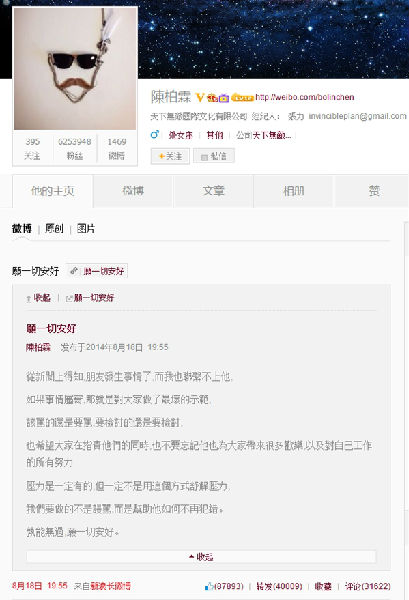Click the link icon beside 願一切安好
Screen dimensions: 409x600
pos(74,271)
